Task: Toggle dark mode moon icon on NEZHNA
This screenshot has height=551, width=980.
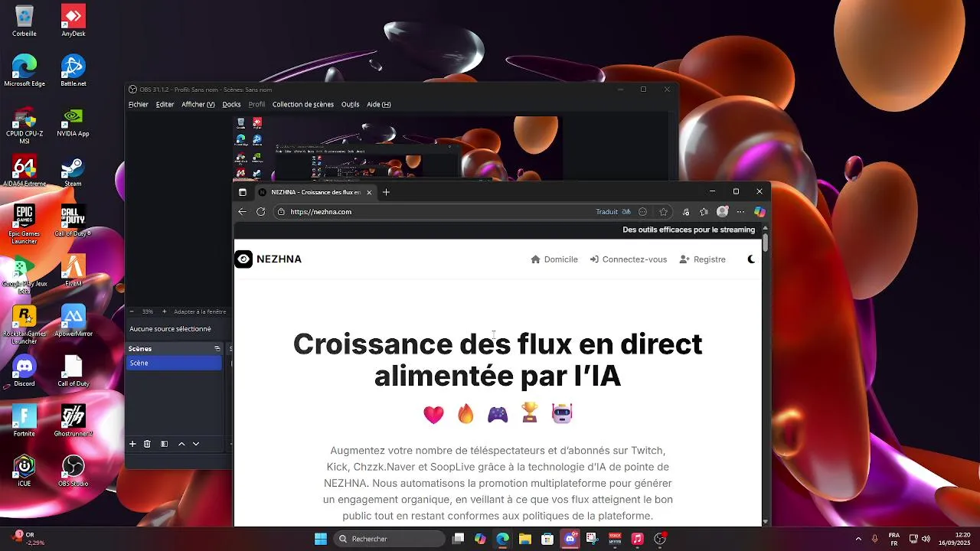Action: coord(751,259)
